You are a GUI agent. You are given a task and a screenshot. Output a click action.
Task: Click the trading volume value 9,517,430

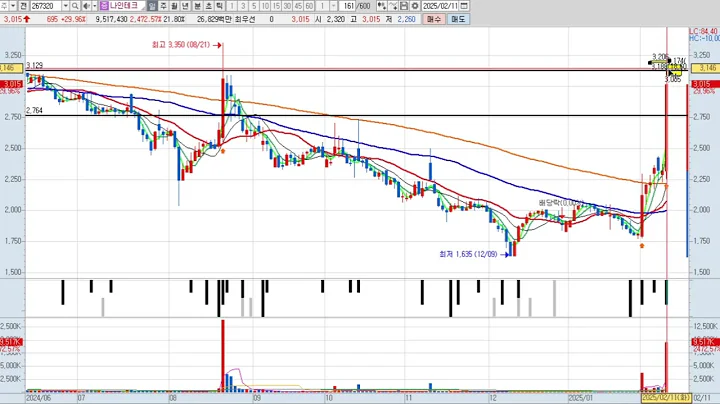coord(112,19)
